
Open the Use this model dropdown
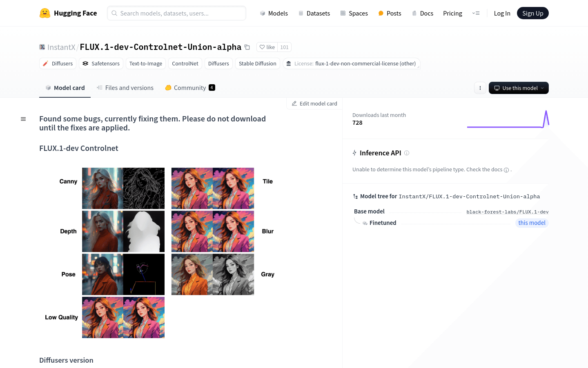pos(519,88)
